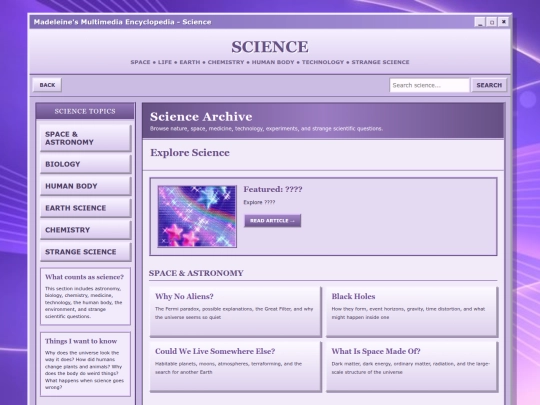540x405 pixels.
Task: Select Earth Science sidebar topic
Action: tap(86, 208)
